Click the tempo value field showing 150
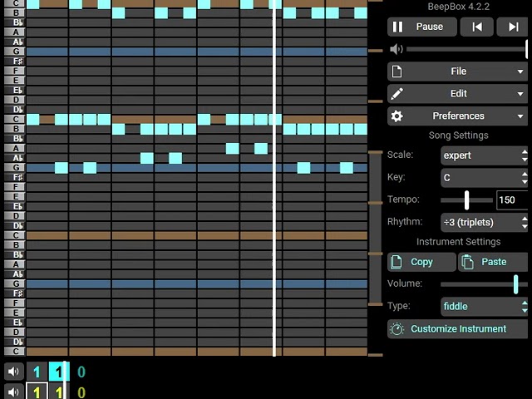This screenshot has width=532, height=399. [512, 200]
